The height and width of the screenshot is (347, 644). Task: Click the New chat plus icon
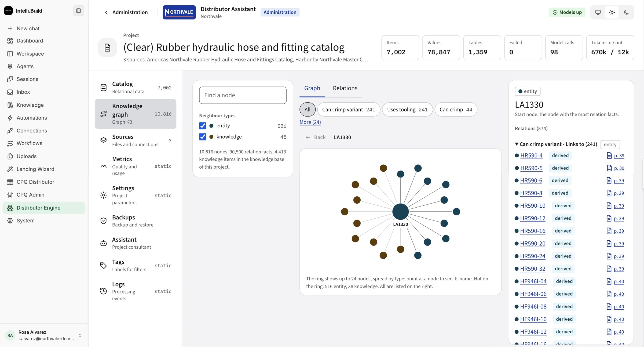point(10,28)
